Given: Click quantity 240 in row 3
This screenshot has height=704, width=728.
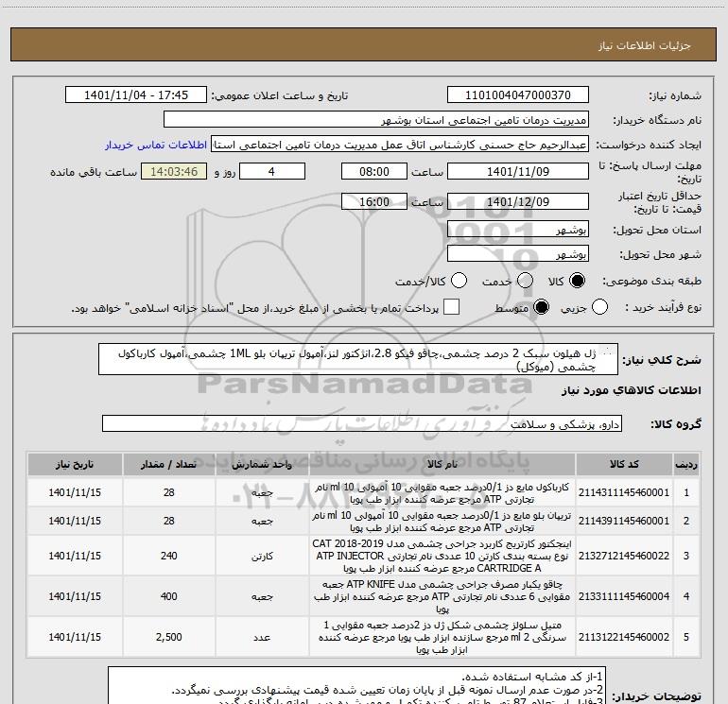Looking at the screenshot, I should tap(168, 556).
